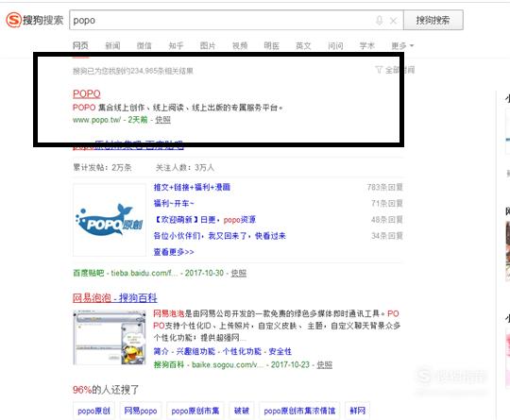Select related search popo原创市集

pyautogui.click(x=195, y=411)
